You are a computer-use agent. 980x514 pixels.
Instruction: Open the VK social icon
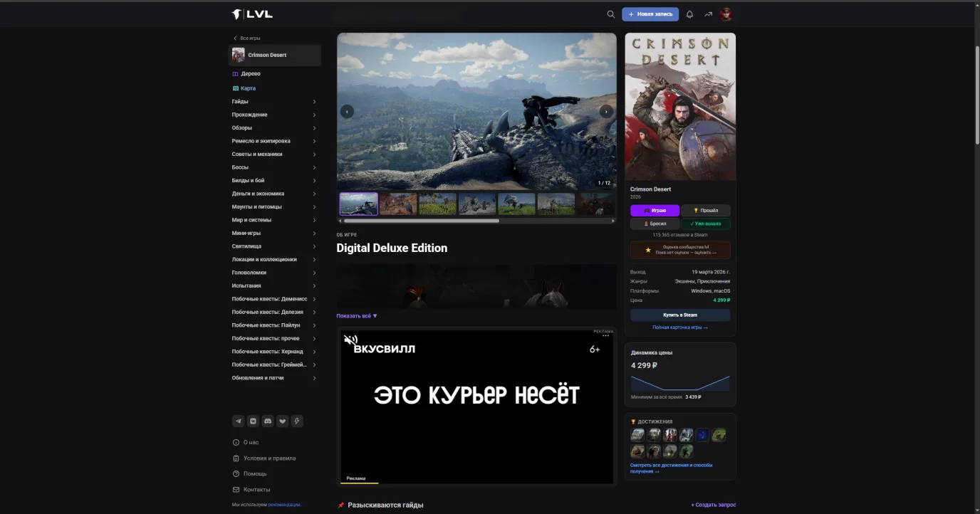pos(253,421)
